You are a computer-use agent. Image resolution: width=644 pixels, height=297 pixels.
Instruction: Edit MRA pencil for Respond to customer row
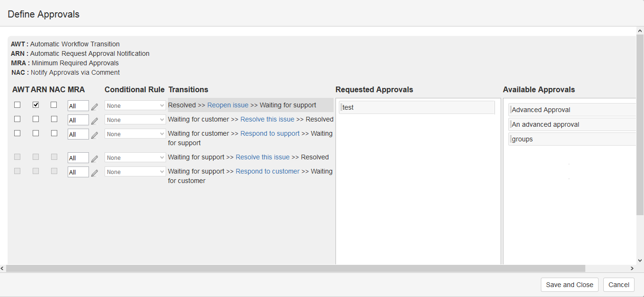[95, 173]
